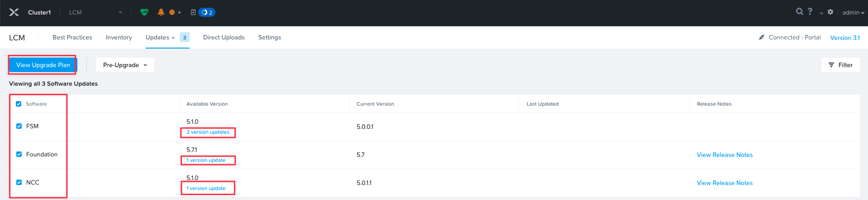
Task: Open the tasks clipboard icon
Action: (x=193, y=12)
